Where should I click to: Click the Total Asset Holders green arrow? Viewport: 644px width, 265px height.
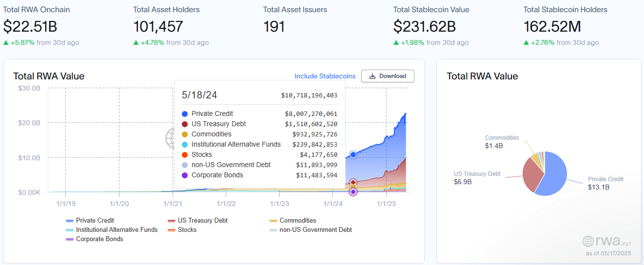pyautogui.click(x=136, y=43)
